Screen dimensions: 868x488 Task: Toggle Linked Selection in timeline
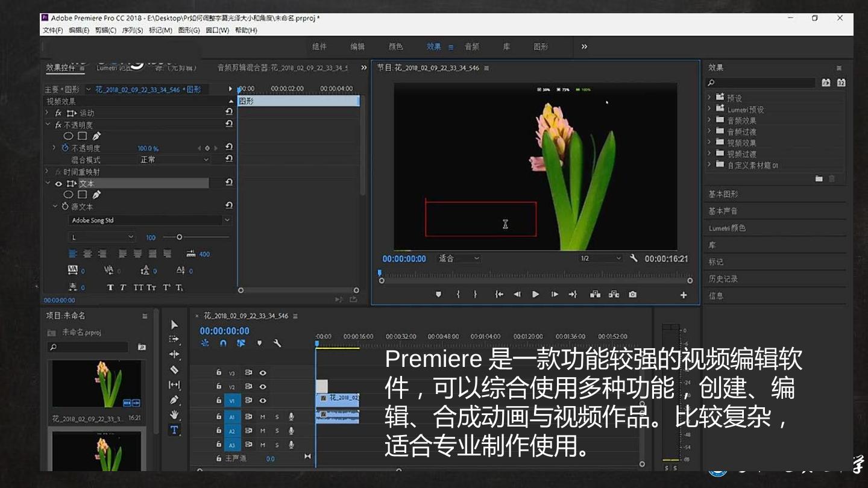[x=241, y=343]
